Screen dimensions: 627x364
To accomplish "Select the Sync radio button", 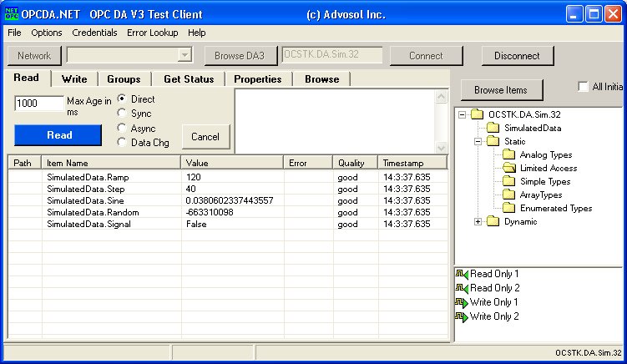I will [x=123, y=113].
